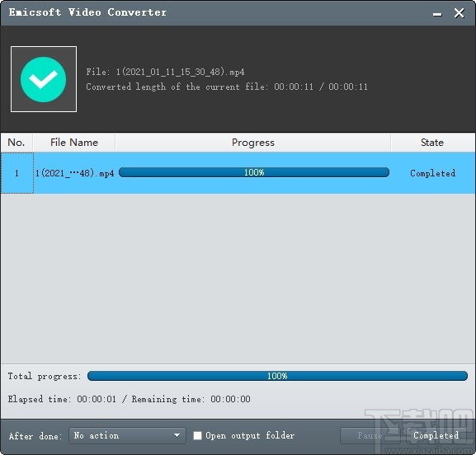The height and width of the screenshot is (455, 476).
Task: Click the green checkmark completion icon
Action: tap(44, 79)
